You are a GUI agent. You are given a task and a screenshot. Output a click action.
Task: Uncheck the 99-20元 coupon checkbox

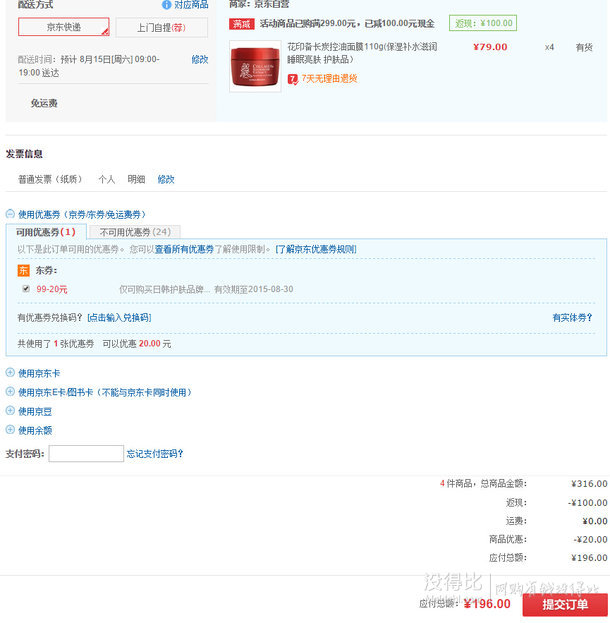point(26,289)
